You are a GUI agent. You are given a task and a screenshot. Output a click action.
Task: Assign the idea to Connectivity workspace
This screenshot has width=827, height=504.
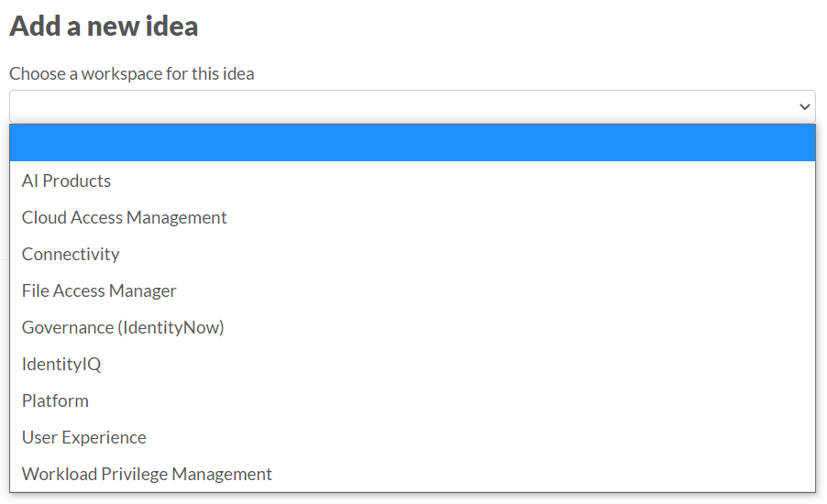point(71,254)
